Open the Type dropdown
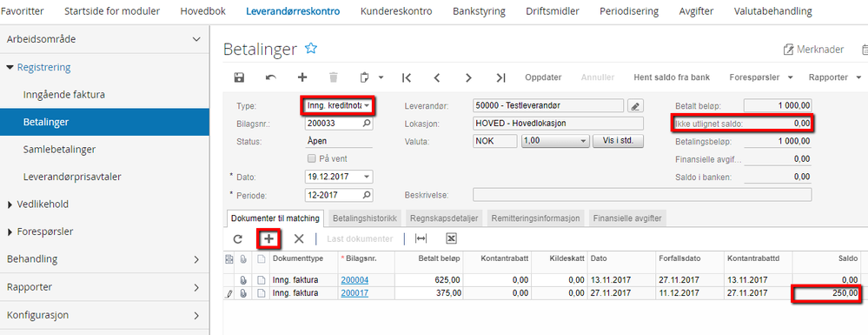 pos(367,105)
